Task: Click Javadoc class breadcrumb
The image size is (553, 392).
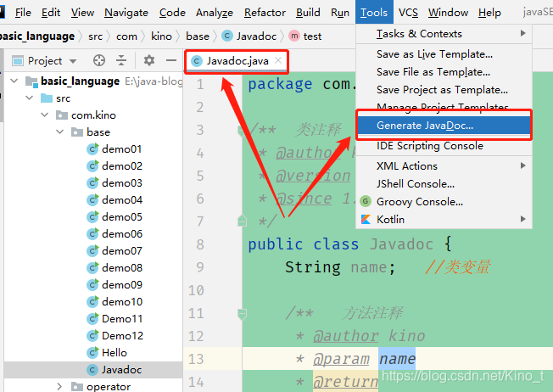Action: coord(249,36)
